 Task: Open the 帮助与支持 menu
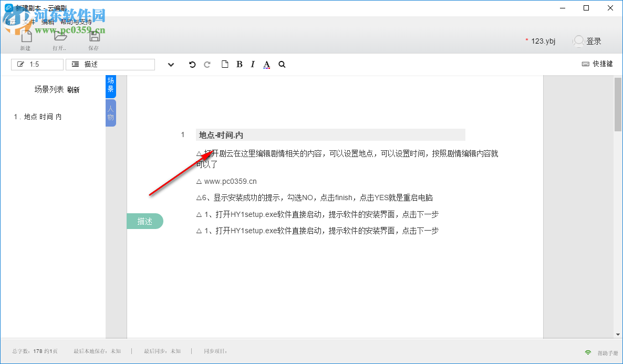click(76, 22)
